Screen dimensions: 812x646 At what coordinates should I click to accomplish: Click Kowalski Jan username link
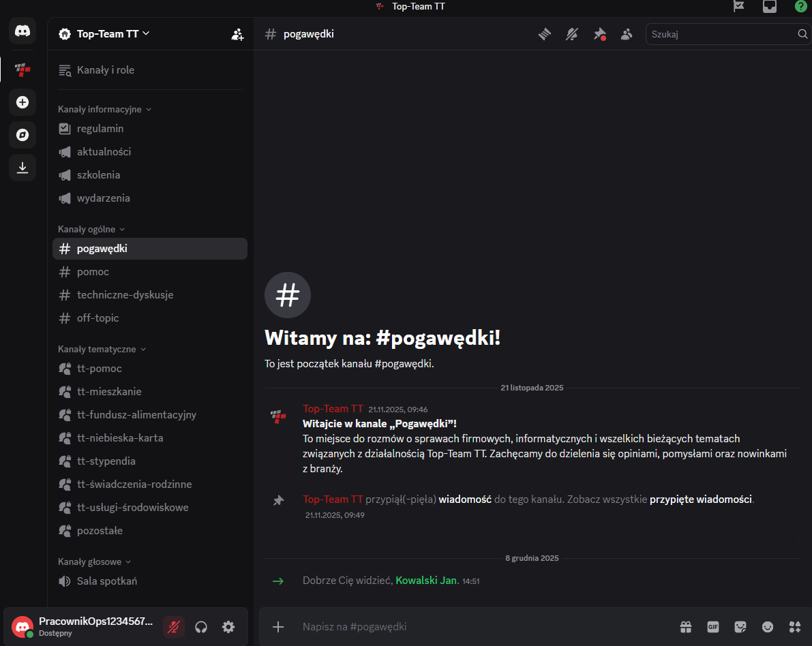coord(426,581)
